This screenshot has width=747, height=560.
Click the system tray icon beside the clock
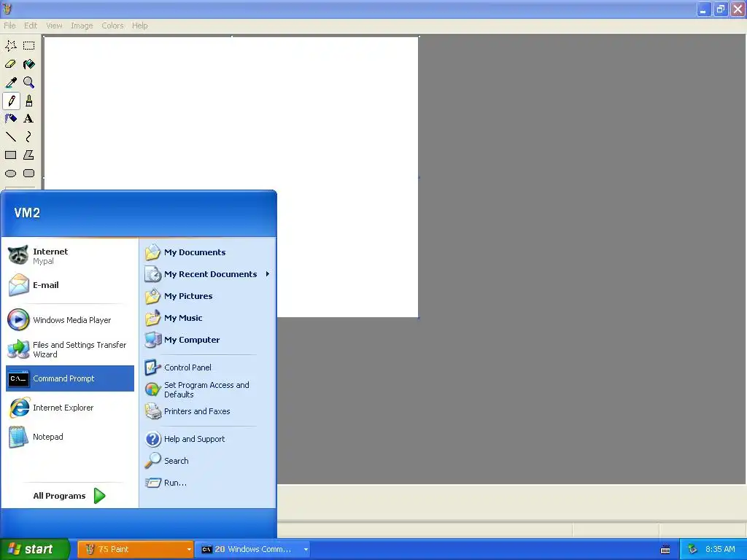click(692, 550)
